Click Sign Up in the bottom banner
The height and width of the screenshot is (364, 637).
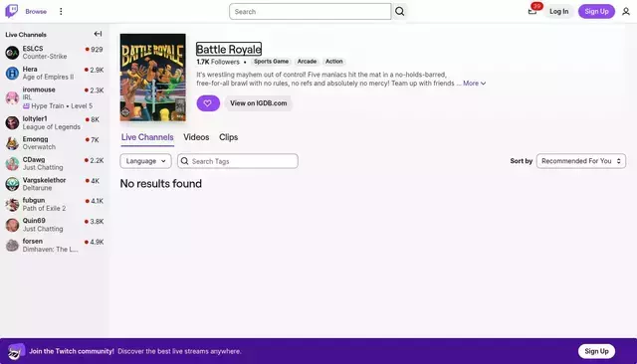coord(596,351)
